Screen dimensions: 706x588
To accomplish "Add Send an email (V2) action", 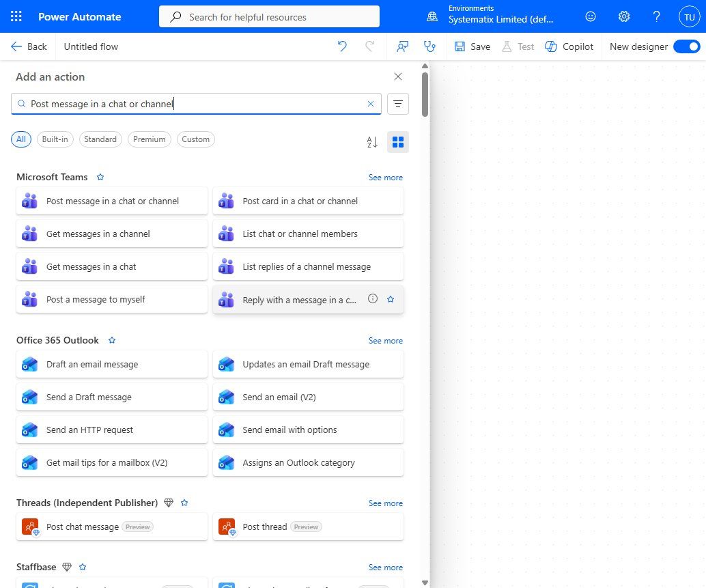I will pos(308,397).
